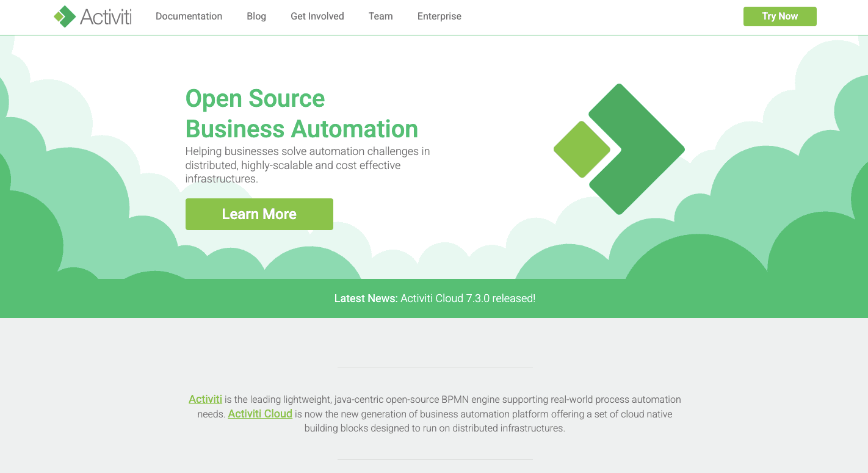The height and width of the screenshot is (473, 868).
Task: Follow the Activiti Cloud link in paragraph
Action: tap(260, 414)
